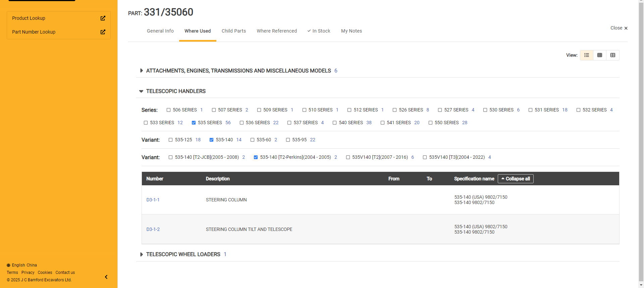Switch to list view icon

[587, 55]
